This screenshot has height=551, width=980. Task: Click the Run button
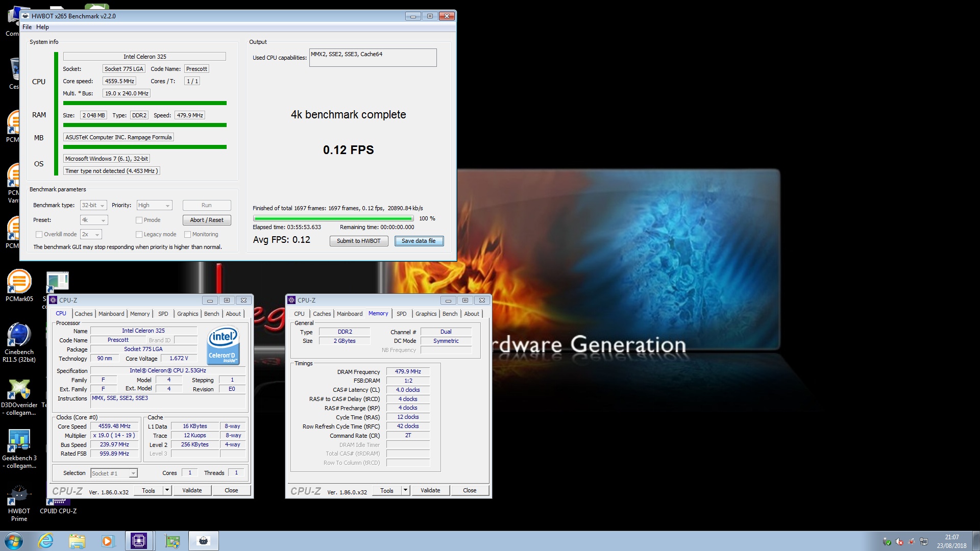tap(207, 205)
